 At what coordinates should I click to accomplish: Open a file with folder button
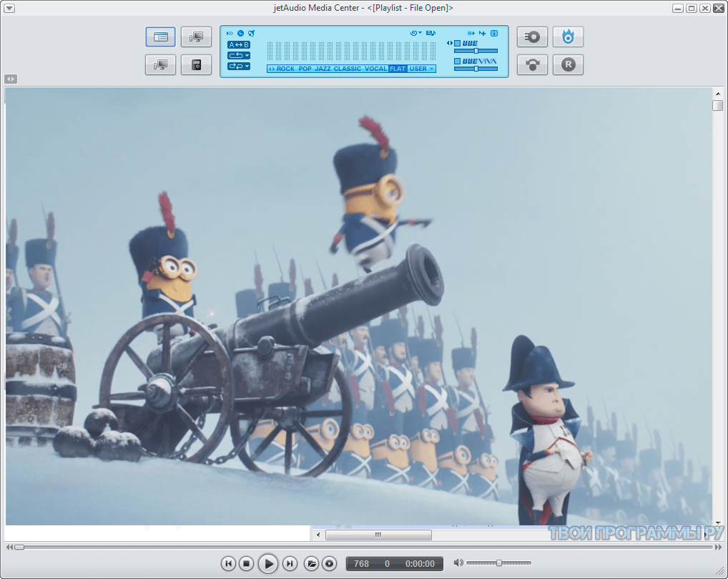click(311, 564)
